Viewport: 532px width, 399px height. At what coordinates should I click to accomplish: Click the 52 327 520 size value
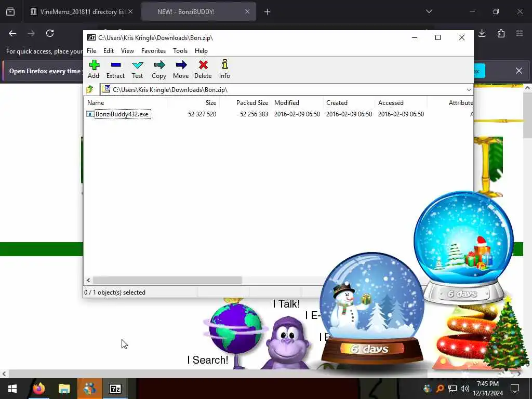(x=202, y=114)
